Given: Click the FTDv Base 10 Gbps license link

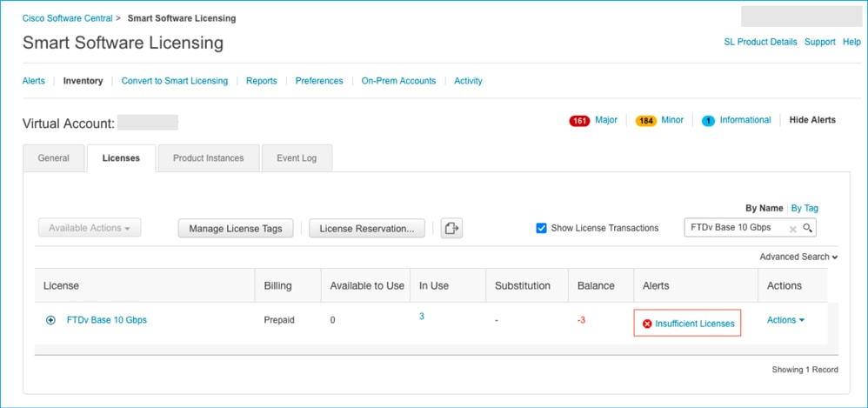Looking at the screenshot, I should click(107, 320).
